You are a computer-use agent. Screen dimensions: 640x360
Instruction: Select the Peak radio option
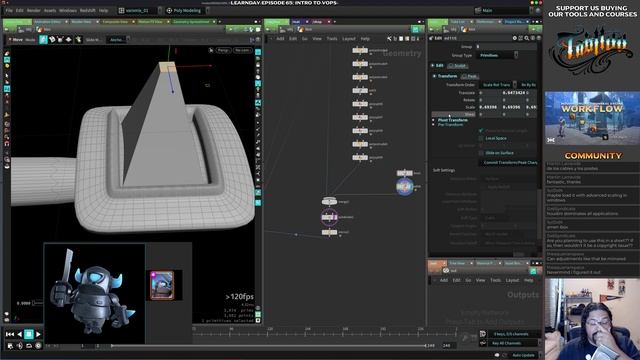click(470, 76)
